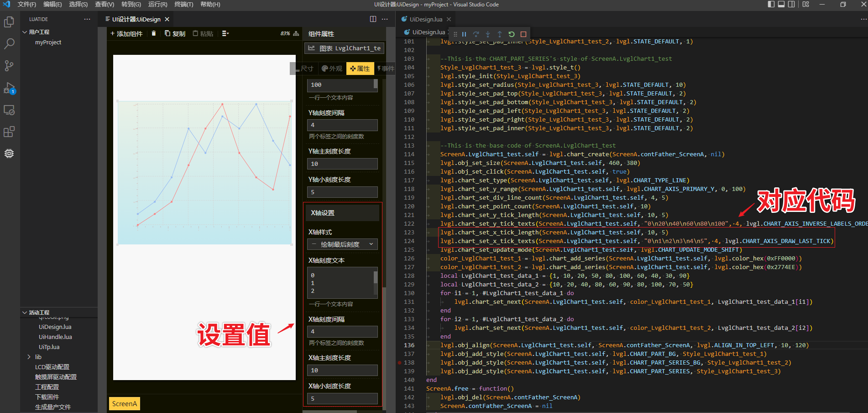Image resolution: width=868 pixels, height=413 pixels.
Task: Click the 添加组件 button
Action: [x=126, y=33]
